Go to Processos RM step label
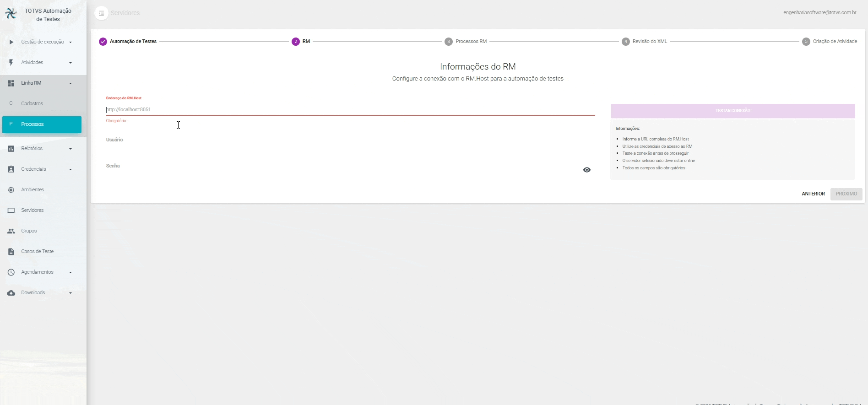 pyautogui.click(x=471, y=42)
